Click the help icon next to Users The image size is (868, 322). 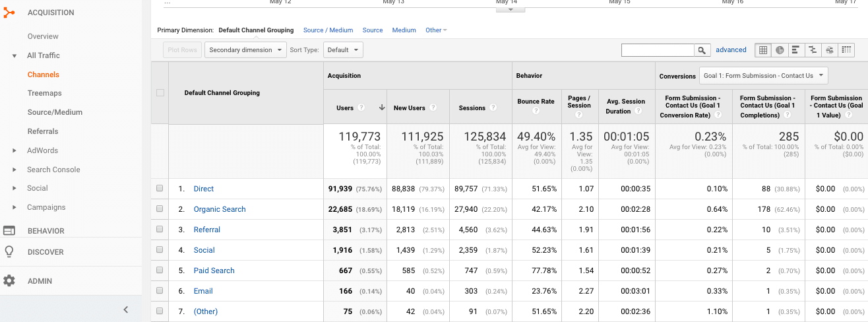[362, 108]
